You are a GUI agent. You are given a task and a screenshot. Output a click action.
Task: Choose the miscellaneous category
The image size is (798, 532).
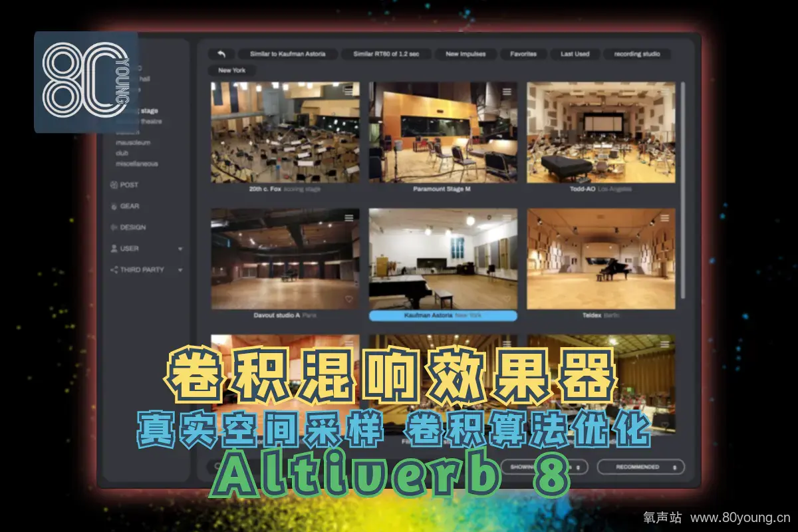click(137, 164)
